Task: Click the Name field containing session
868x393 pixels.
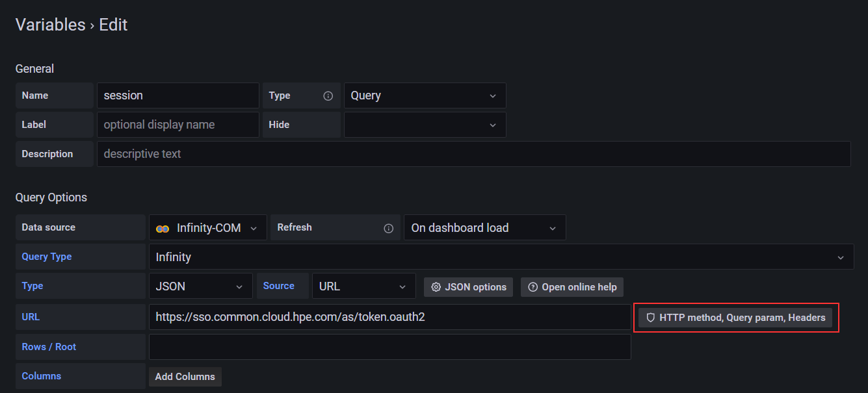Action: (x=178, y=95)
